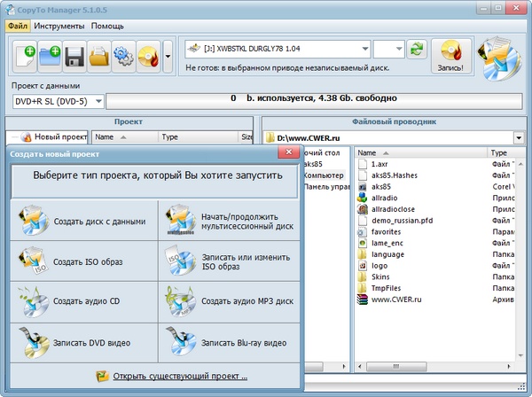The height and width of the screenshot is (397, 532).
Task: Click the burn disc toolbar icon
Action: (x=146, y=57)
